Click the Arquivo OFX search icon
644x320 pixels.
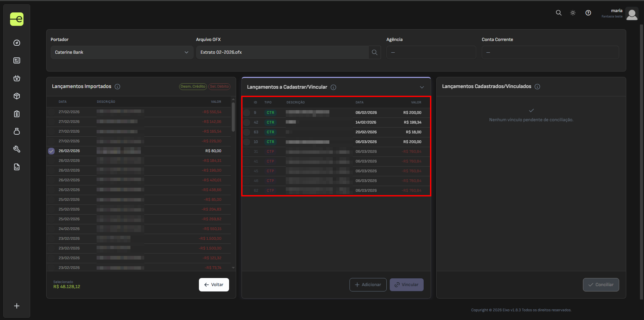pos(375,52)
